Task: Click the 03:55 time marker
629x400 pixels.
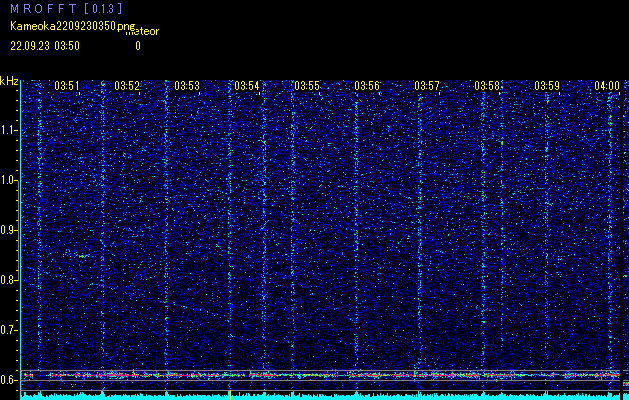Action: pos(307,86)
